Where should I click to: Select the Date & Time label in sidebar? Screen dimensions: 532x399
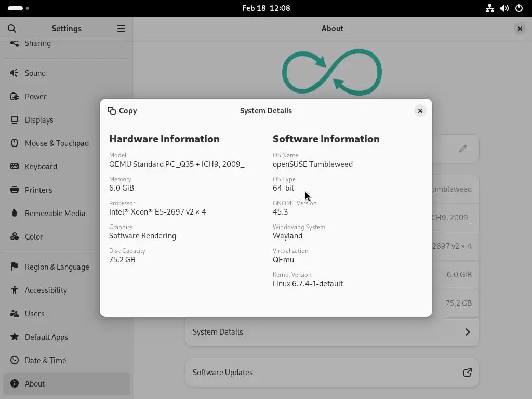point(46,361)
